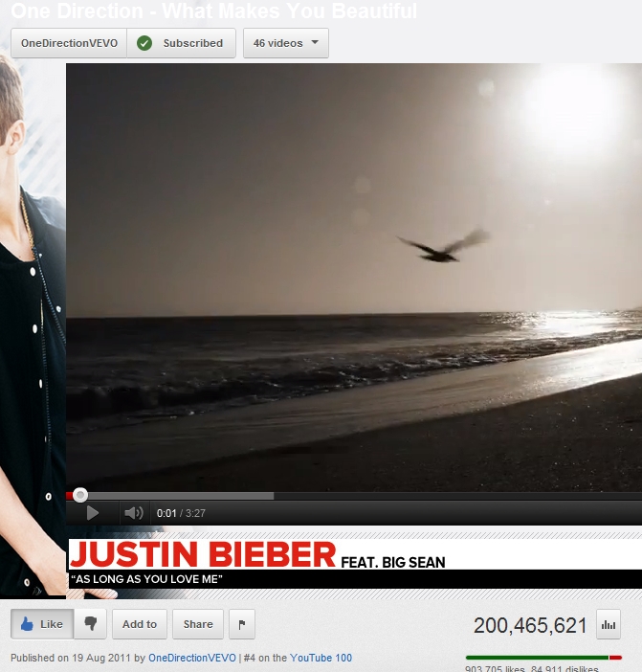Click the Like thumbs-up button
The width and height of the screenshot is (642, 672).
42,624
